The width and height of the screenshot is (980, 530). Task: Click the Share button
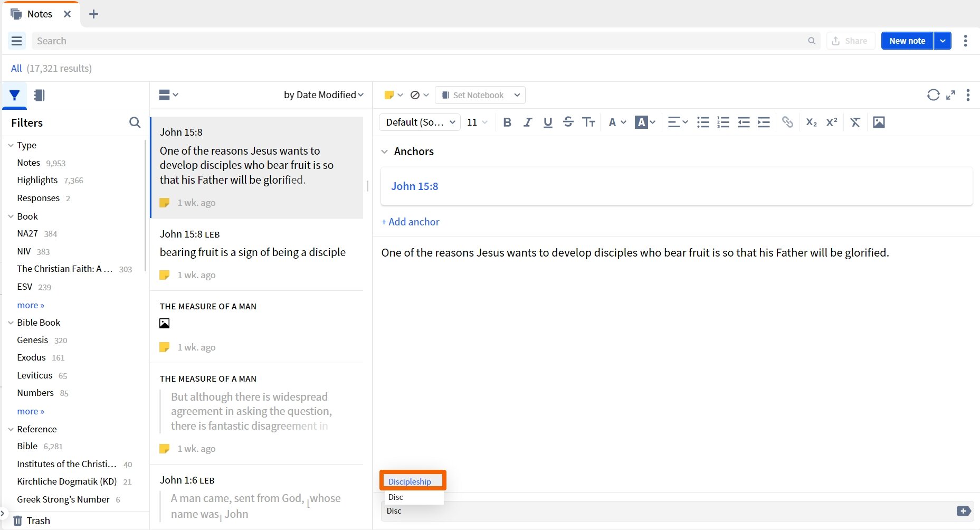[x=850, y=41]
